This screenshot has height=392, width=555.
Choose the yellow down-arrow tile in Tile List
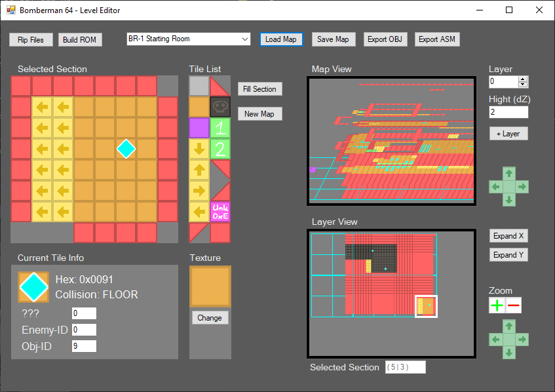coord(199,149)
